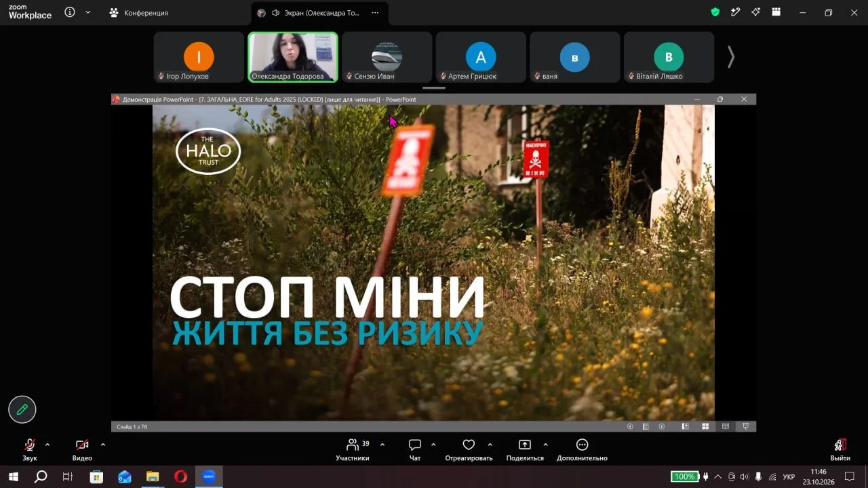This screenshot has height=488, width=868.
Task: Open reactions via Отреагировать heart icon
Action: click(x=469, y=449)
